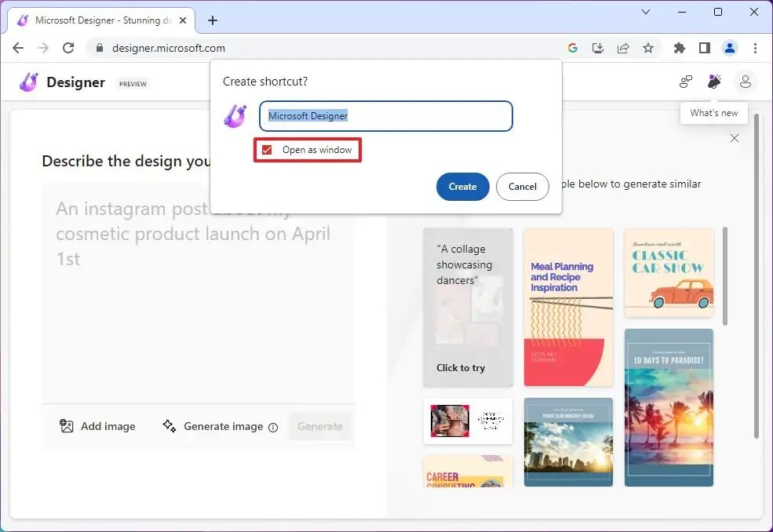Open a new browser tab
Screen dimensions: 773x532
point(213,20)
